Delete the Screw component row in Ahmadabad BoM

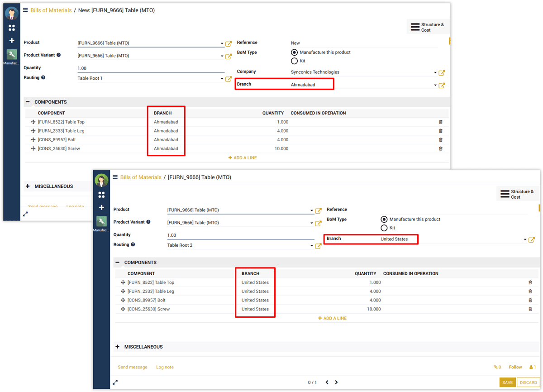tap(441, 148)
